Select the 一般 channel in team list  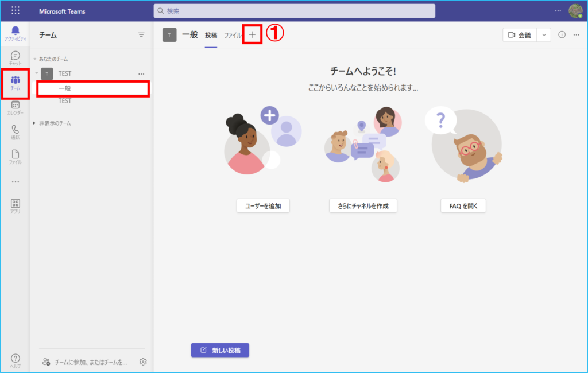(65, 89)
